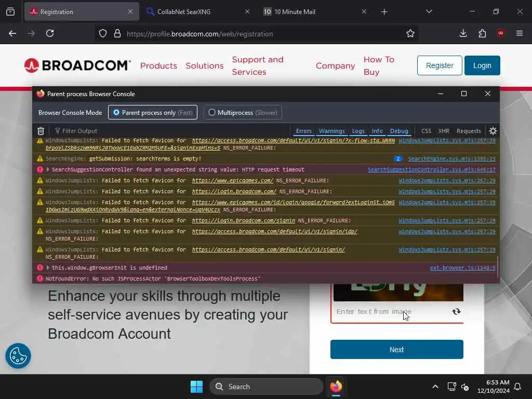The width and height of the screenshot is (532, 399).
Task: Open the Firefox View icon in the tab bar
Action: tap(10, 11)
